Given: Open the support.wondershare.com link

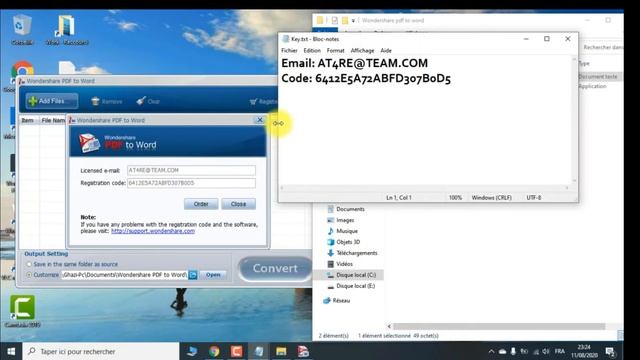Looking at the screenshot, I should (153, 231).
